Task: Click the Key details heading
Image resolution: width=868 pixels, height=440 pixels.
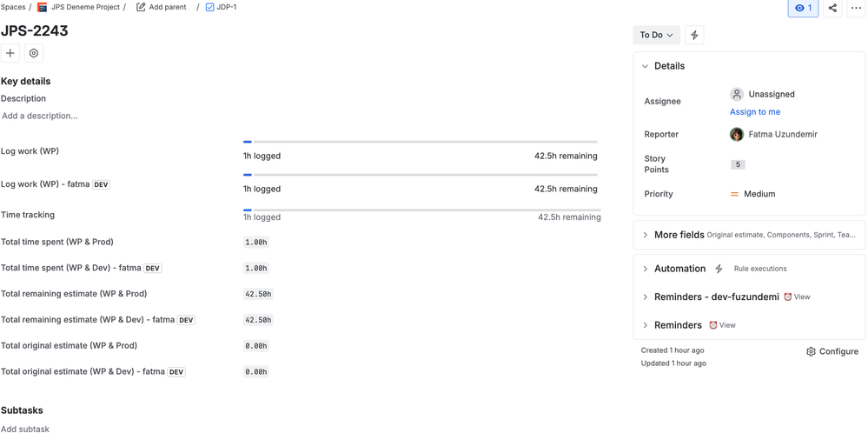Action: click(25, 82)
